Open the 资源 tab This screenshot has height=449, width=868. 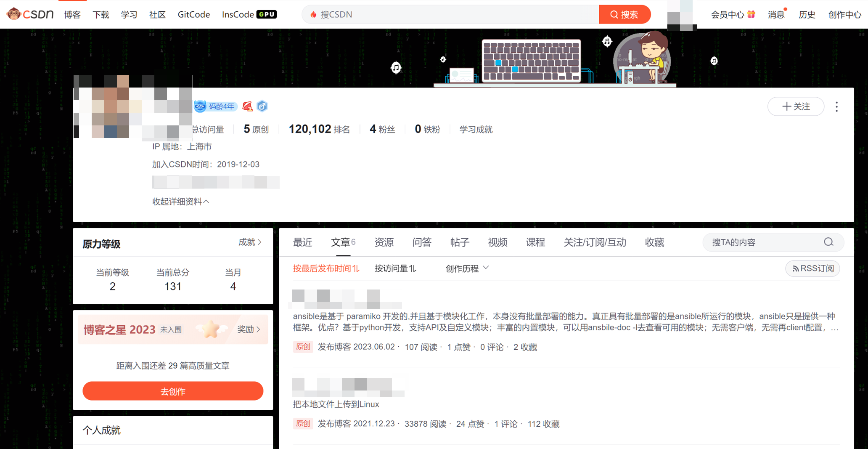(x=384, y=242)
